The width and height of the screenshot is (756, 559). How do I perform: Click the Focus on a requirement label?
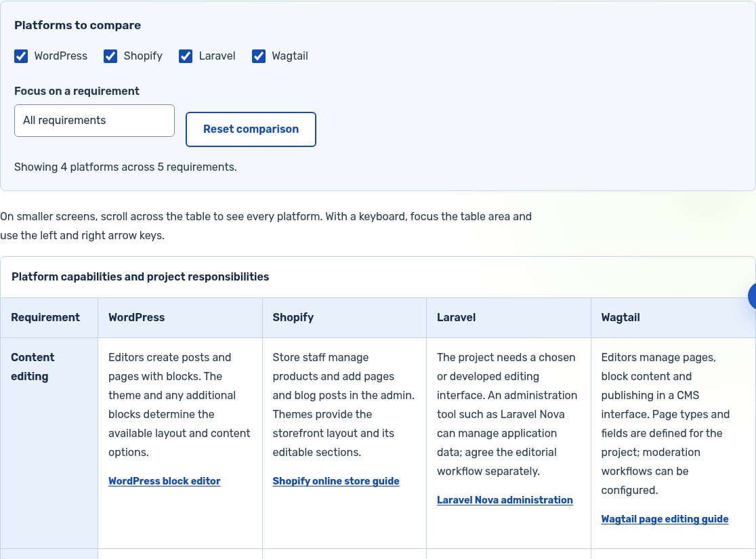(x=77, y=91)
